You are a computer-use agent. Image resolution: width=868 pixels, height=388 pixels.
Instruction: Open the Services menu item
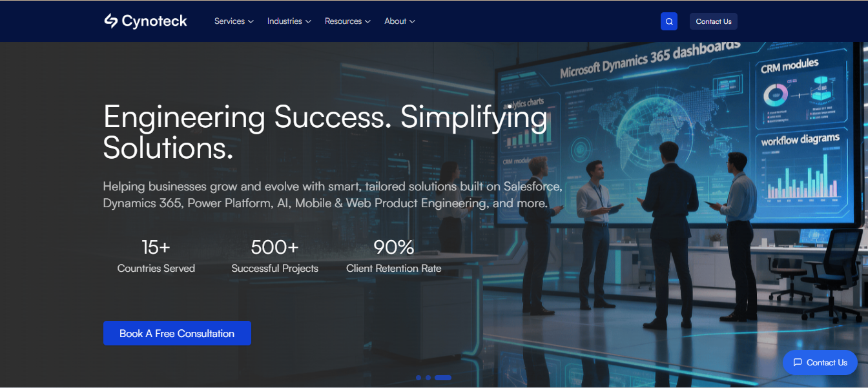229,21
